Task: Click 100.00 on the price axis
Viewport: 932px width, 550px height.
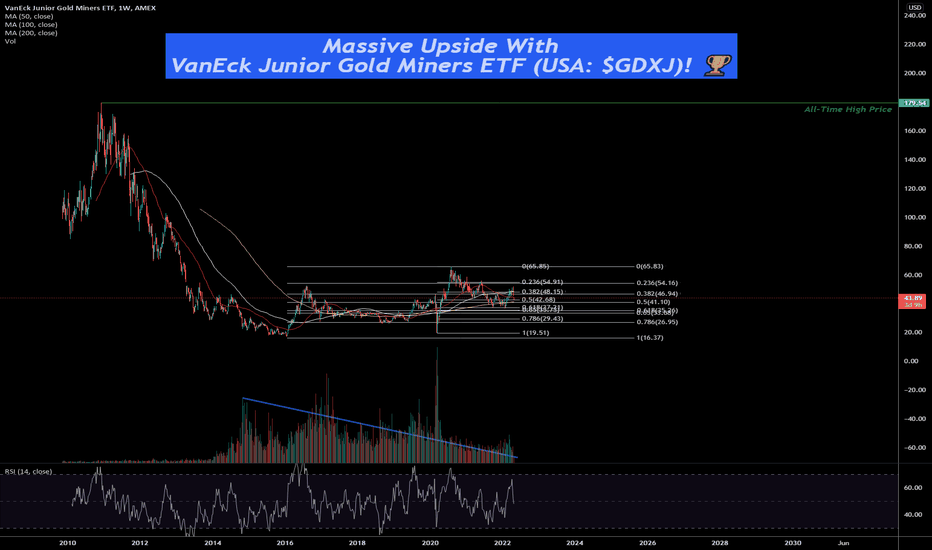Action: pos(915,218)
